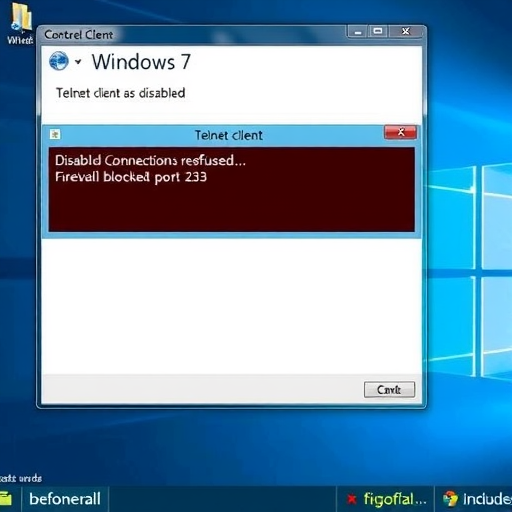Screen dimensions: 512x512
Task: Click the colorful icon beside 'includes'
Action: (450, 499)
